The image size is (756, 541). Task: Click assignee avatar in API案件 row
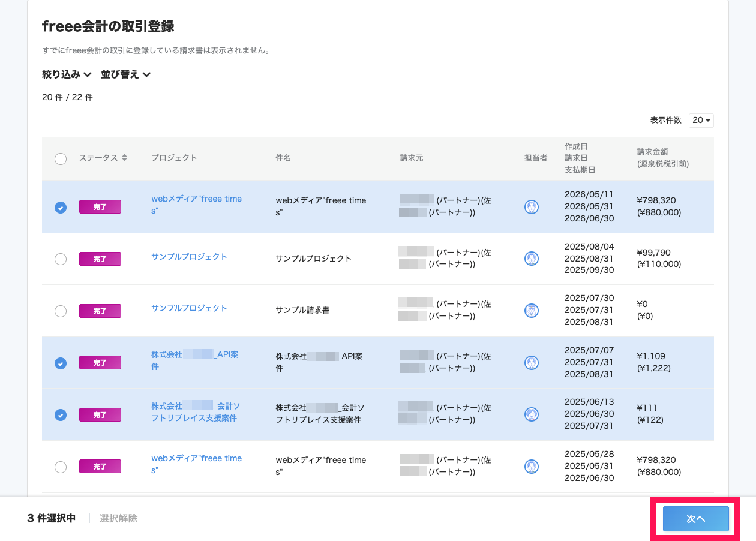532,363
